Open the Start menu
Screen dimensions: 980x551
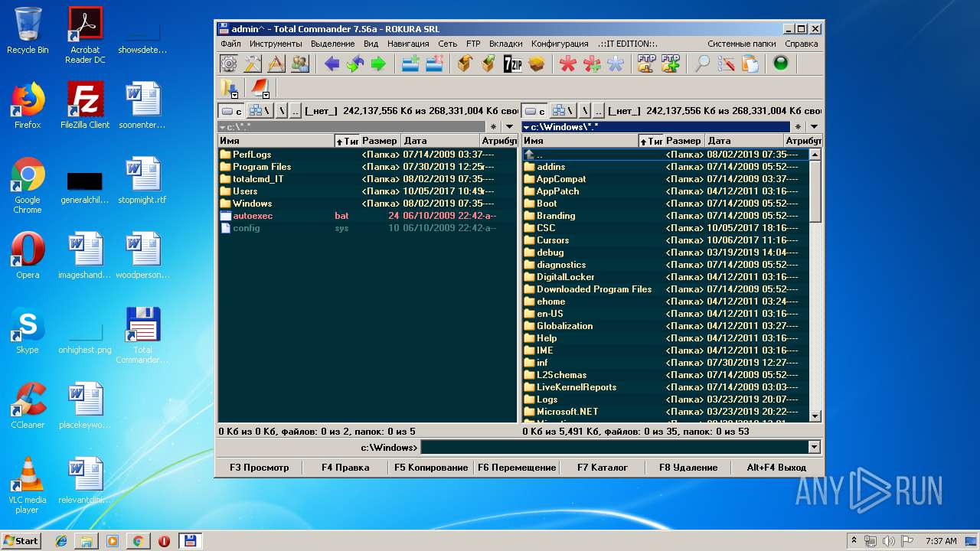pyautogui.click(x=21, y=540)
